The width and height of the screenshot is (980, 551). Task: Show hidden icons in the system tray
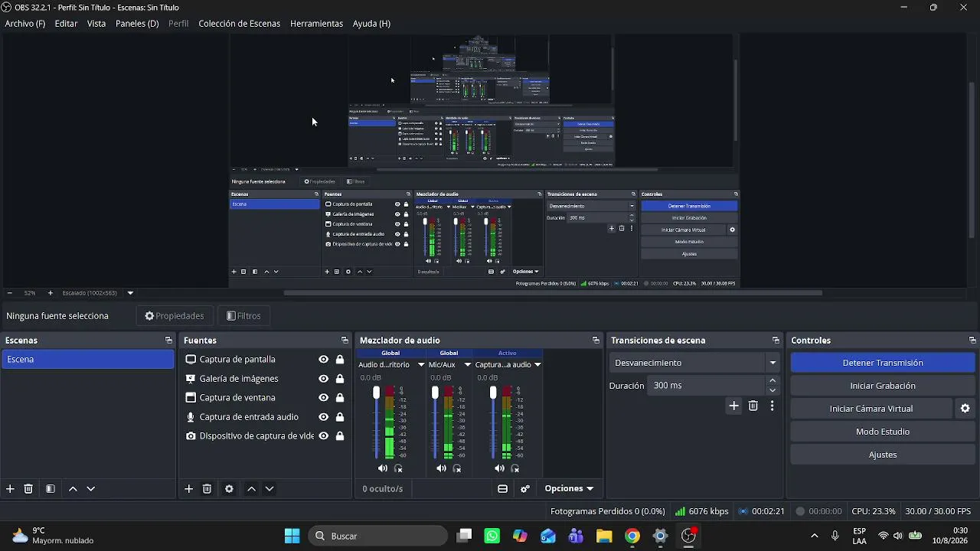coord(814,536)
